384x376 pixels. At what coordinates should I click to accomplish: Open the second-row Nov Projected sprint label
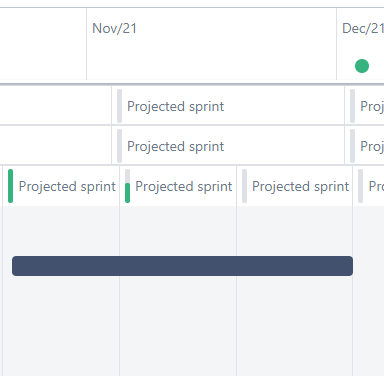click(x=175, y=147)
